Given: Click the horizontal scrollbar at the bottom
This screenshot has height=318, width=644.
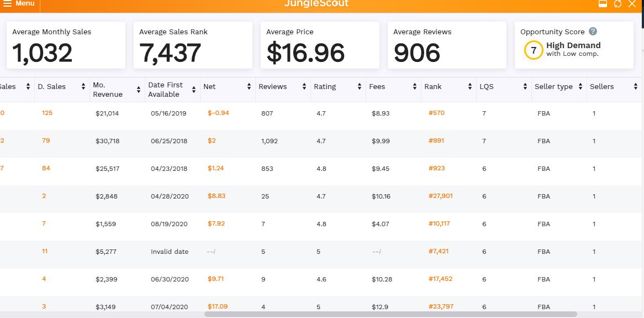Looking at the screenshot, I should tap(390, 314).
